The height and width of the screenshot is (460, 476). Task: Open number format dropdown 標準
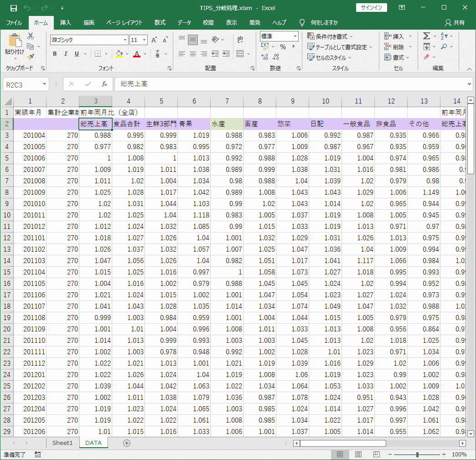click(x=295, y=36)
